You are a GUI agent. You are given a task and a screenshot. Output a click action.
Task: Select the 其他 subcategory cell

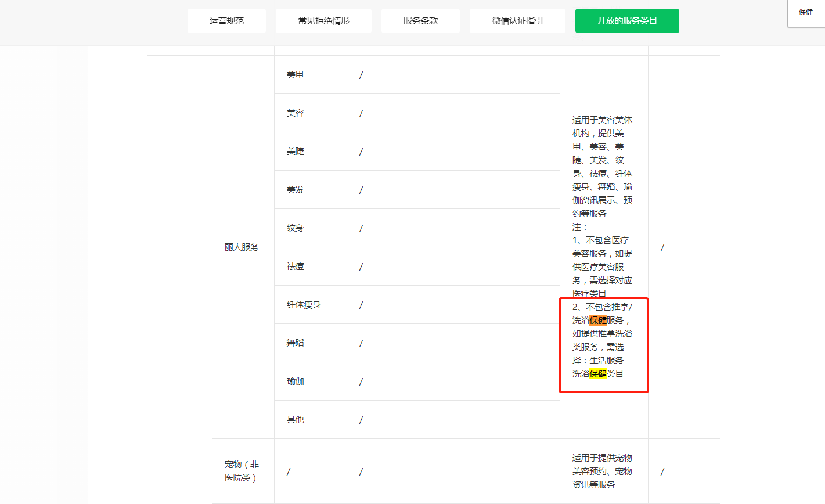[311, 420]
